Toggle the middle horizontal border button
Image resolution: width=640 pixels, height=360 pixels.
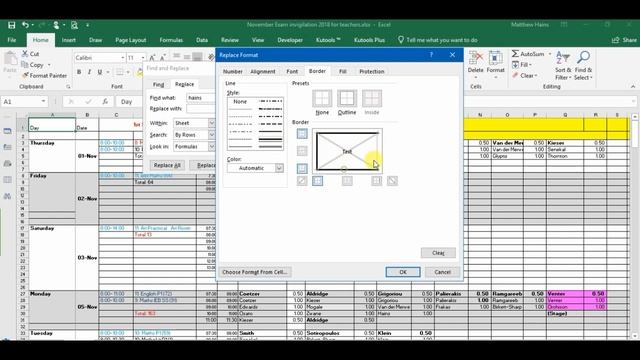(302, 151)
